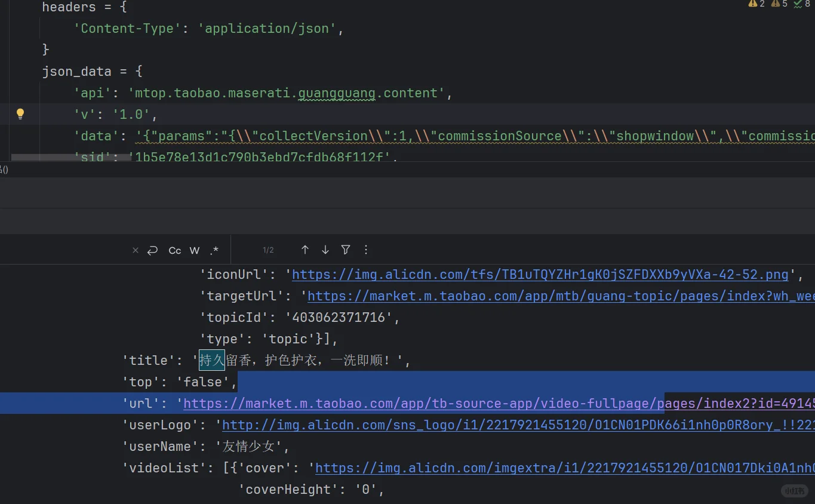815x504 pixels.
Task: Click the api value mtop.taobao.maserati.guangguang.content
Action: tap(287, 93)
